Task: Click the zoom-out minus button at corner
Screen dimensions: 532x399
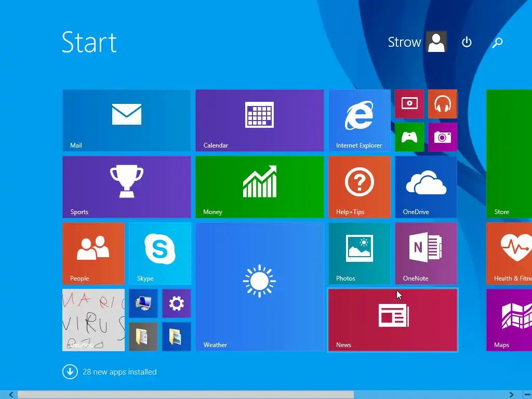Action: click(x=527, y=395)
